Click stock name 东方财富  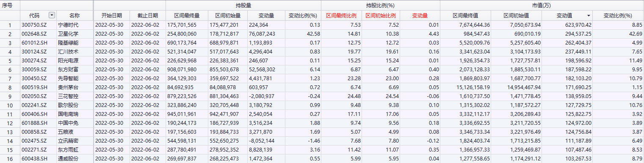pyautogui.click(x=68, y=69)
